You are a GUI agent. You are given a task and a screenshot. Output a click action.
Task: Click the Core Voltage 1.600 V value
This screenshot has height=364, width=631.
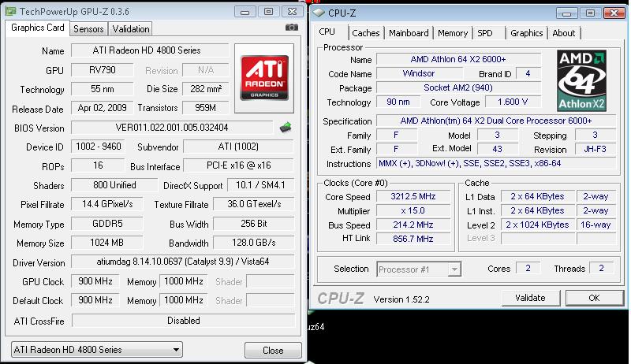point(513,102)
